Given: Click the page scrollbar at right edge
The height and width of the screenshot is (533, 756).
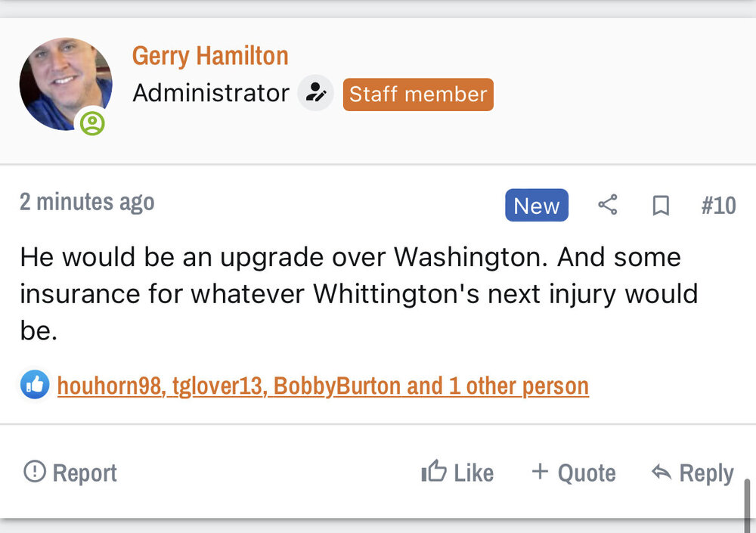Looking at the screenshot, I should (x=747, y=503).
